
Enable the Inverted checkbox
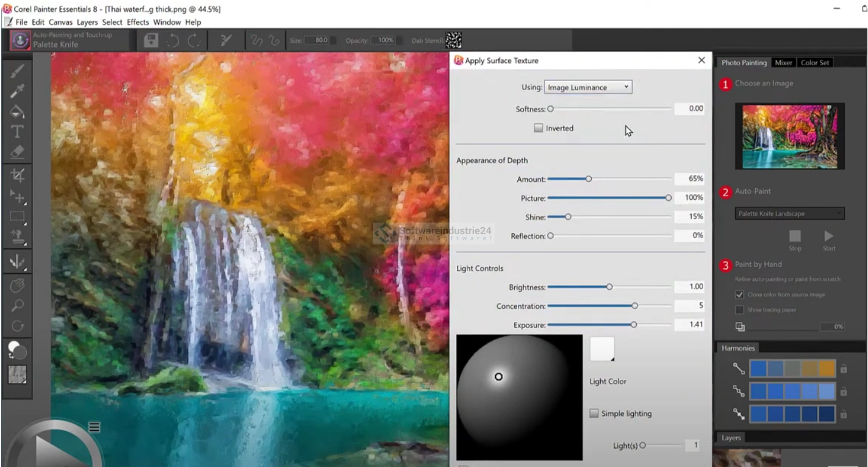(539, 128)
